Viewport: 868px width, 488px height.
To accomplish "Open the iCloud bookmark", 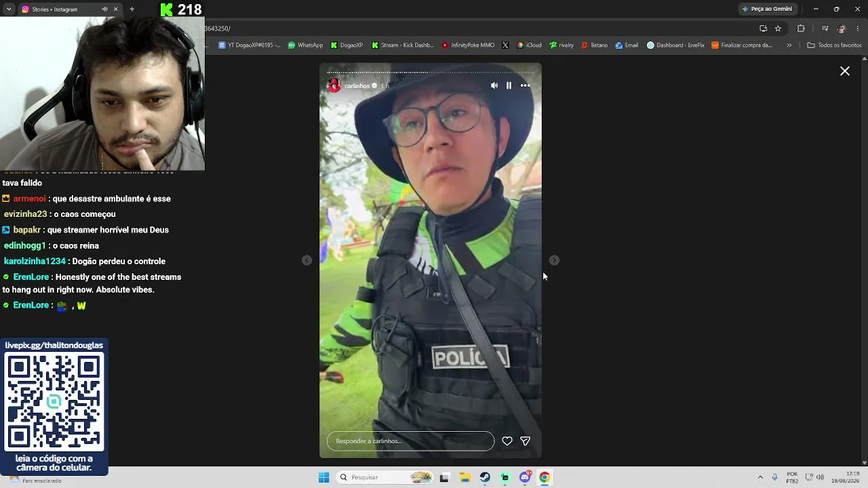I will (x=529, y=45).
